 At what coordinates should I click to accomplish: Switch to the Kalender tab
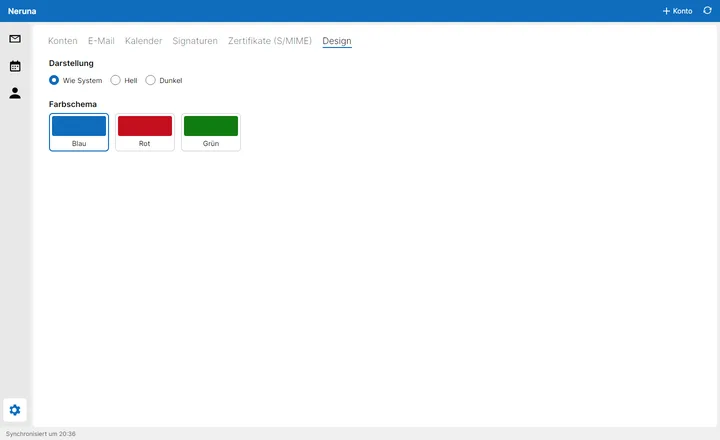(x=143, y=41)
